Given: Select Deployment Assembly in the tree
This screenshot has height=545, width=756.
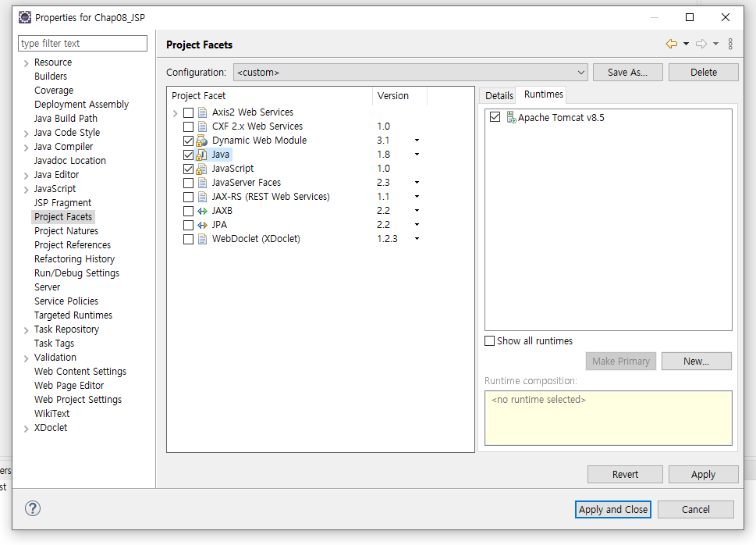Looking at the screenshot, I should click(81, 105).
